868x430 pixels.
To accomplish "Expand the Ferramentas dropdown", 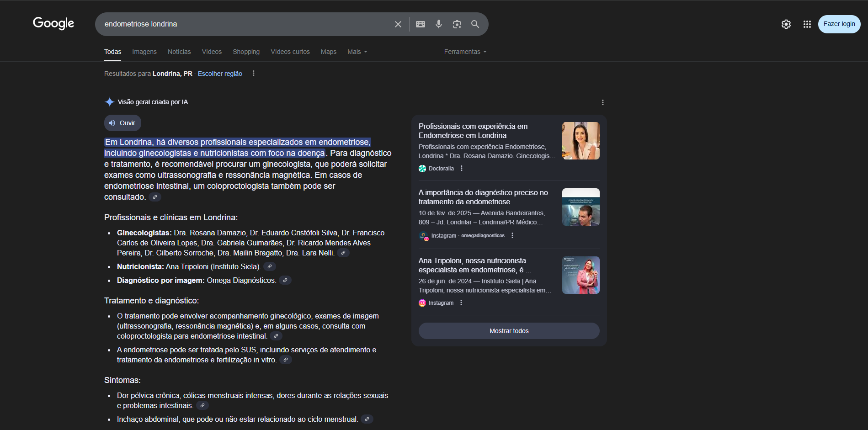I will pyautogui.click(x=465, y=52).
